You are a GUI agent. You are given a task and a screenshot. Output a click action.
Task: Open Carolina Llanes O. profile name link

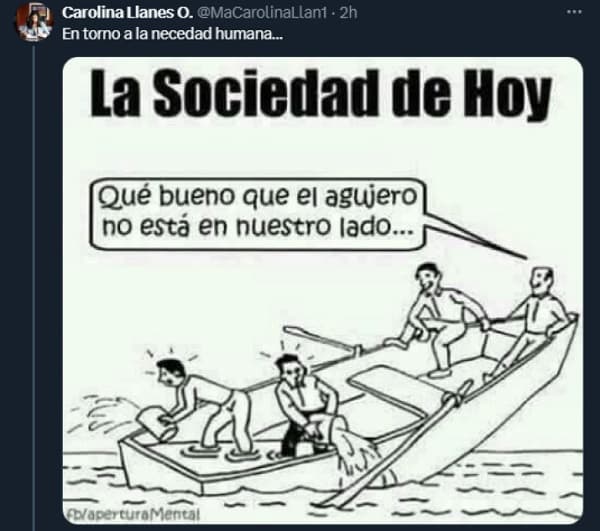click(127, 13)
